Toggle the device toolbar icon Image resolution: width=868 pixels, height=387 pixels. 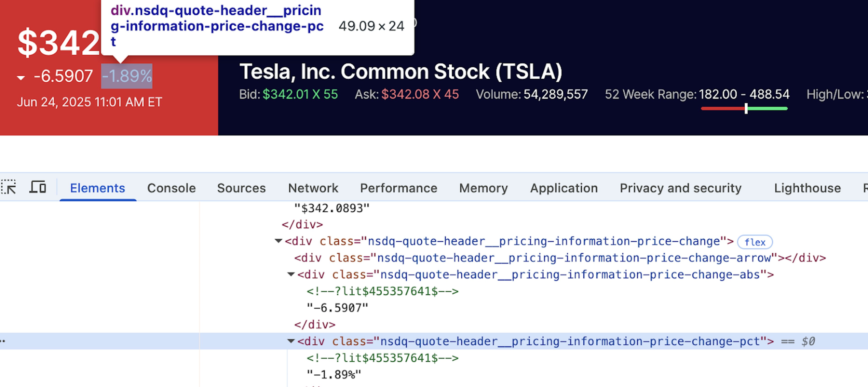click(38, 187)
